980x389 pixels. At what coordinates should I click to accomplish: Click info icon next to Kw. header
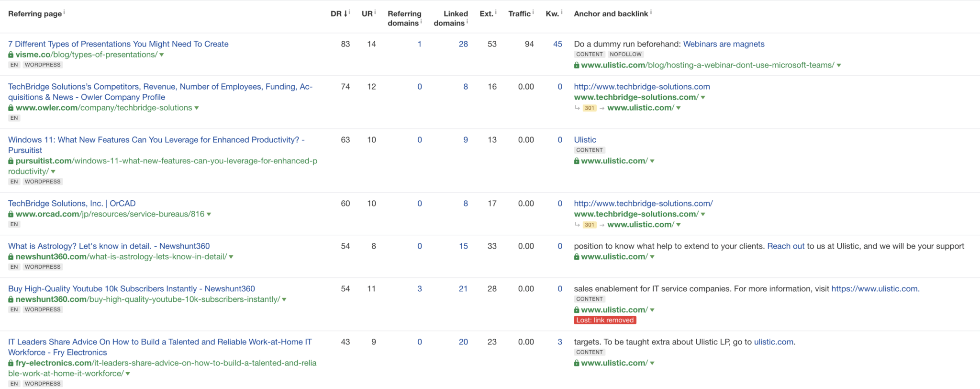pyautogui.click(x=561, y=12)
